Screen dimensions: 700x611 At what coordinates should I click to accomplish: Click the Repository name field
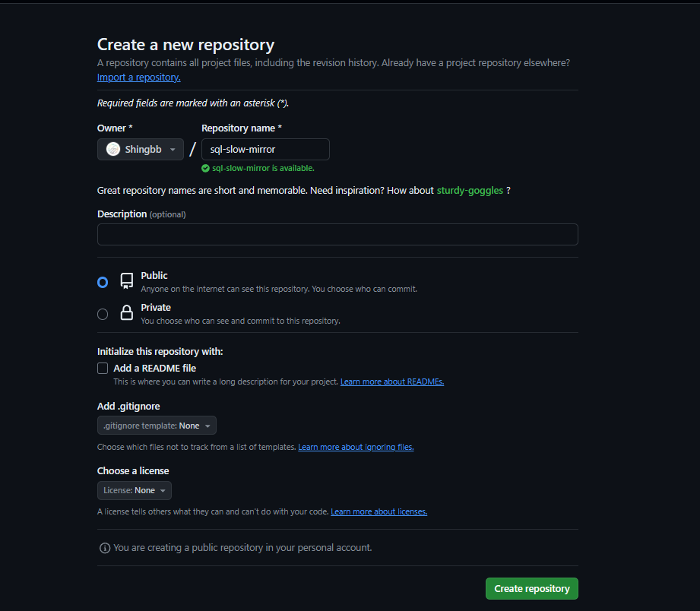coord(264,149)
